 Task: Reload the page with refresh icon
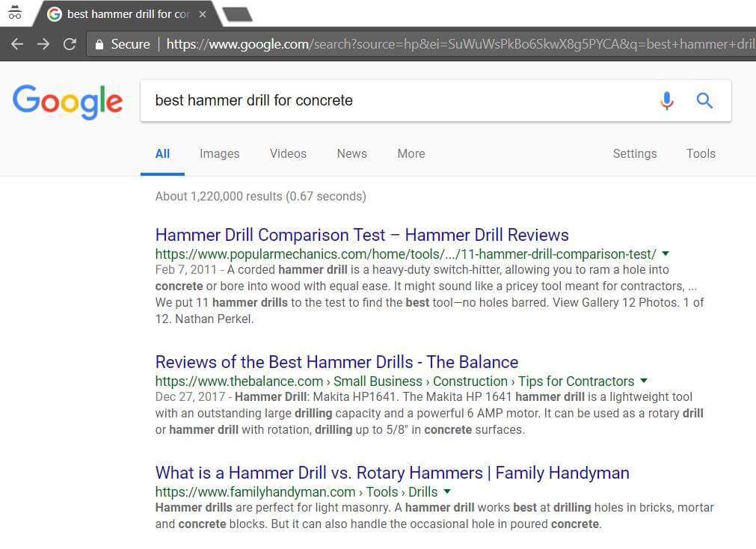tap(70, 44)
